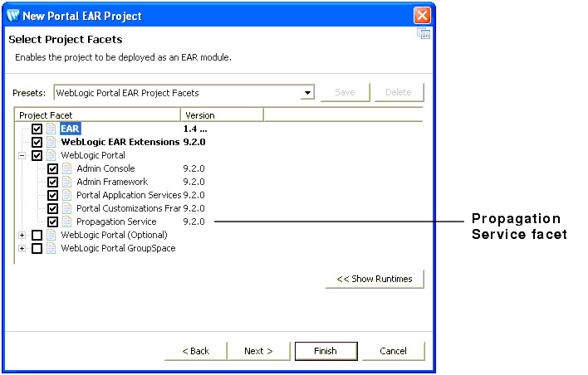Uncheck the WebLogic EAR Extensions checkbox
This screenshot has width=588, height=375.
click(x=37, y=142)
